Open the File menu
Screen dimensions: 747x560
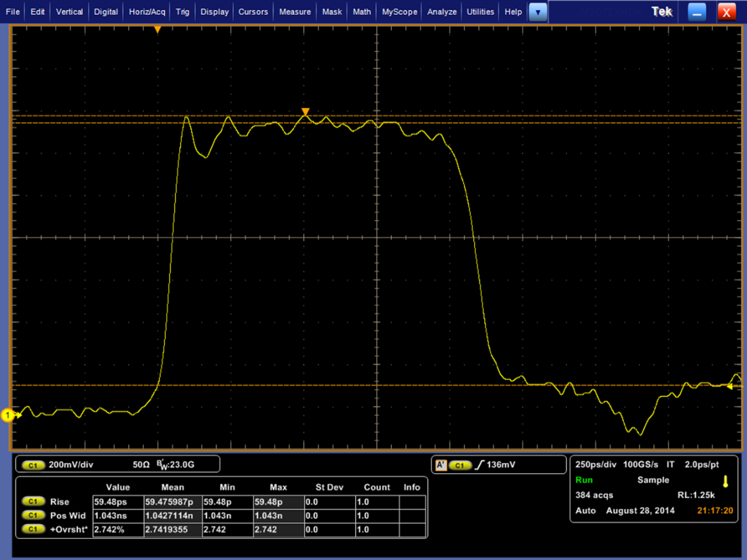click(x=12, y=12)
